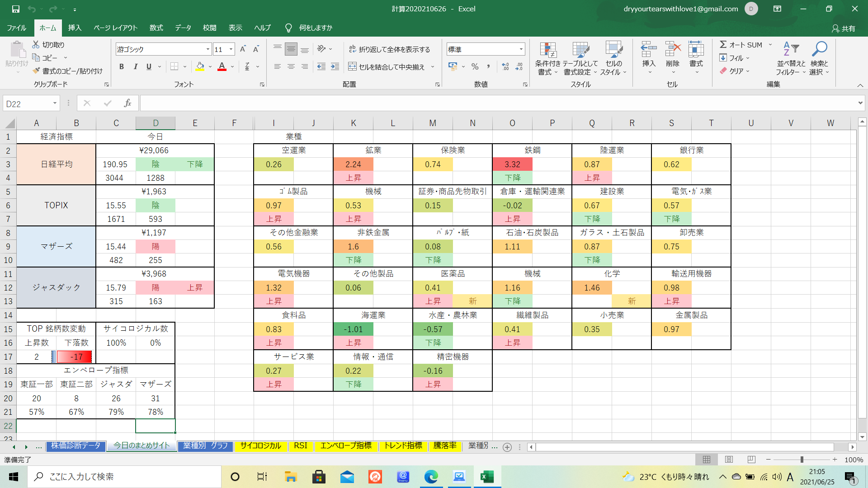Click the 共有 share button
The width and height of the screenshot is (868, 488).
tap(844, 28)
